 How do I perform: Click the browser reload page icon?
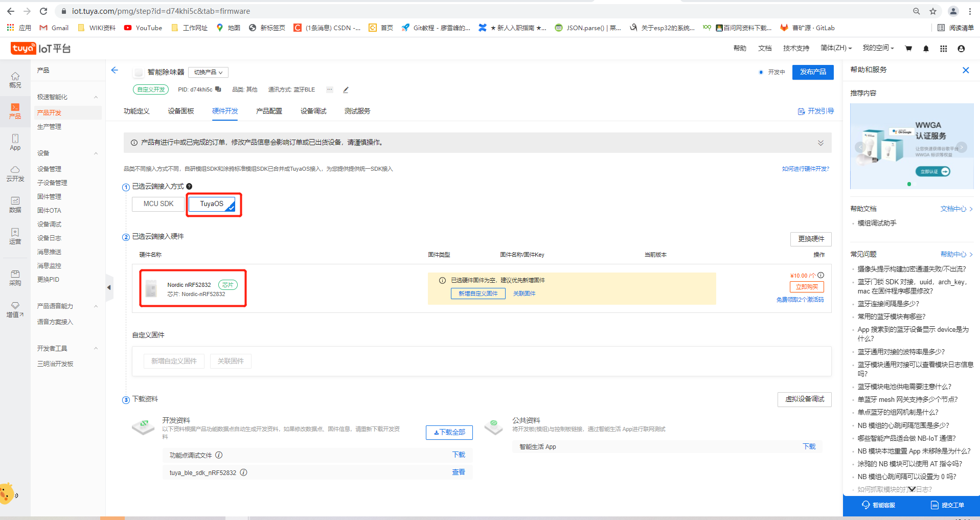click(43, 11)
